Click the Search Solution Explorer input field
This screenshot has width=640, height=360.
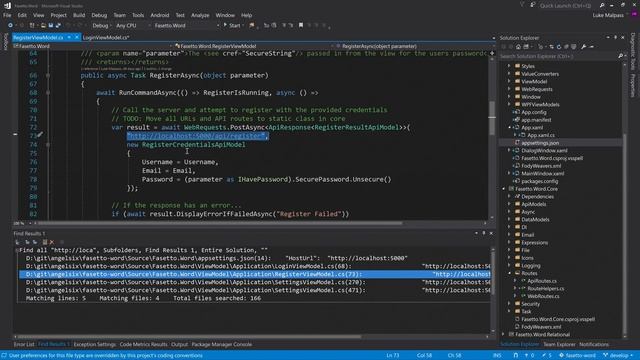(x=558, y=56)
